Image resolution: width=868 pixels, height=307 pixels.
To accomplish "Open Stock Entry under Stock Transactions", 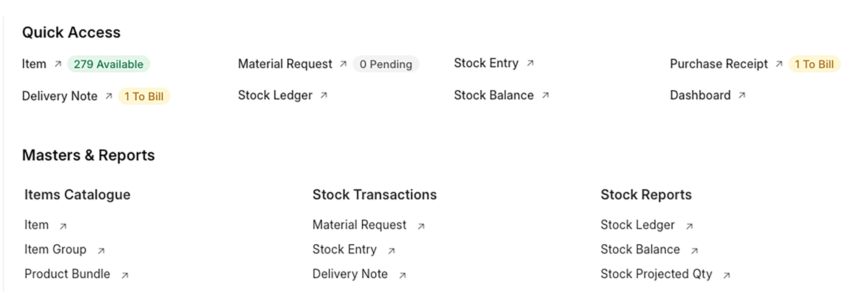I will point(344,249).
